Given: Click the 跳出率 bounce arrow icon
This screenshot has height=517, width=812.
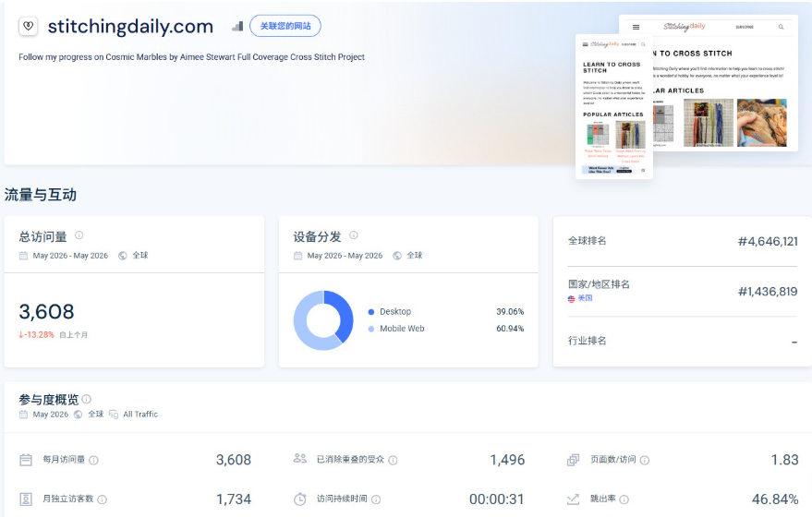Looking at the screenshot, I should [574, 499].
